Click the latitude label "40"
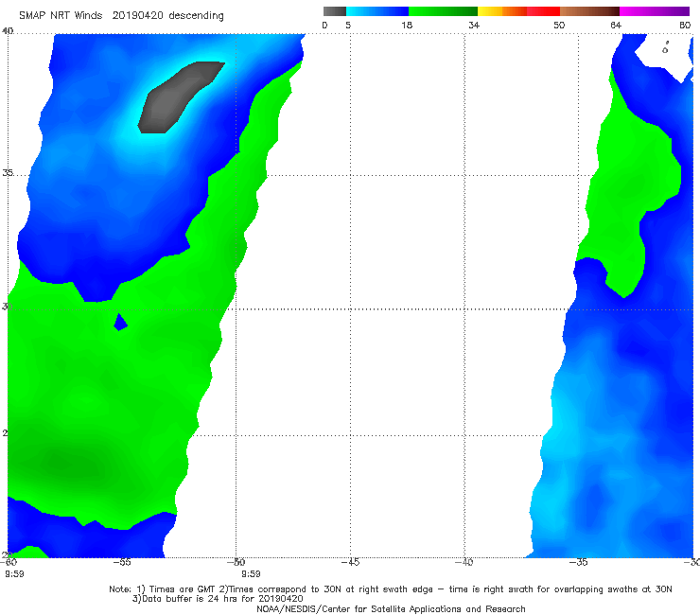700x615 pixels. click(x=8, y=31)
